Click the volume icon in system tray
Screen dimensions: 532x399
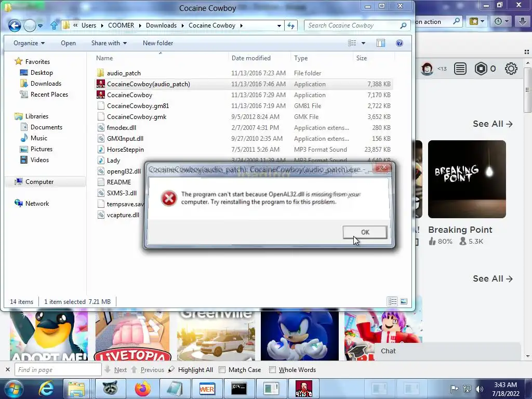479,389
